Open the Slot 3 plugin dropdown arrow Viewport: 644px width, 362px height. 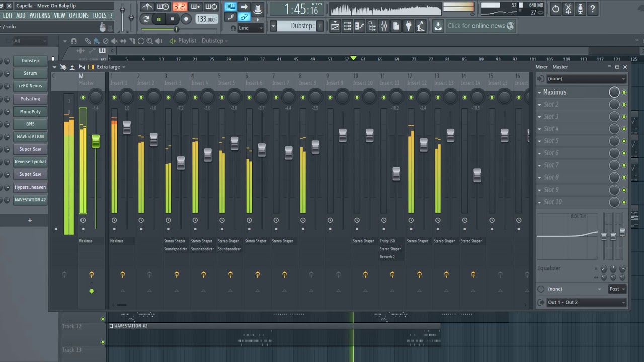point(539,117)
